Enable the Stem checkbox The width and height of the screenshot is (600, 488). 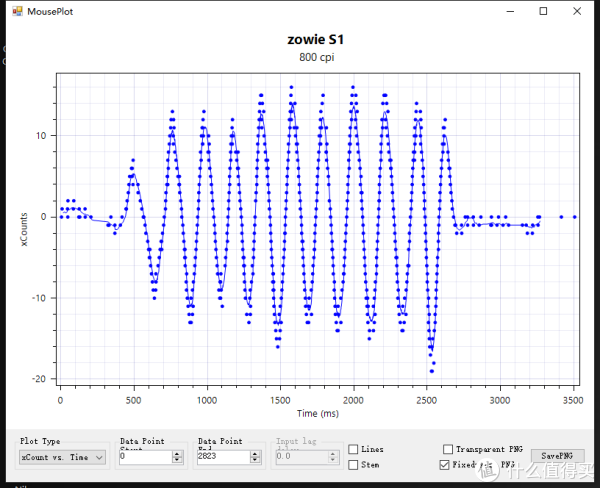(x=353, y=465)
